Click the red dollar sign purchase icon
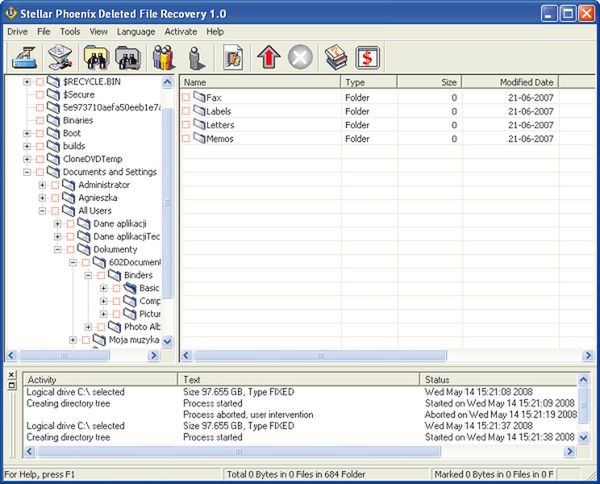Image resolution: width=600 pixels, height=484 pixels. click(367, 58)
